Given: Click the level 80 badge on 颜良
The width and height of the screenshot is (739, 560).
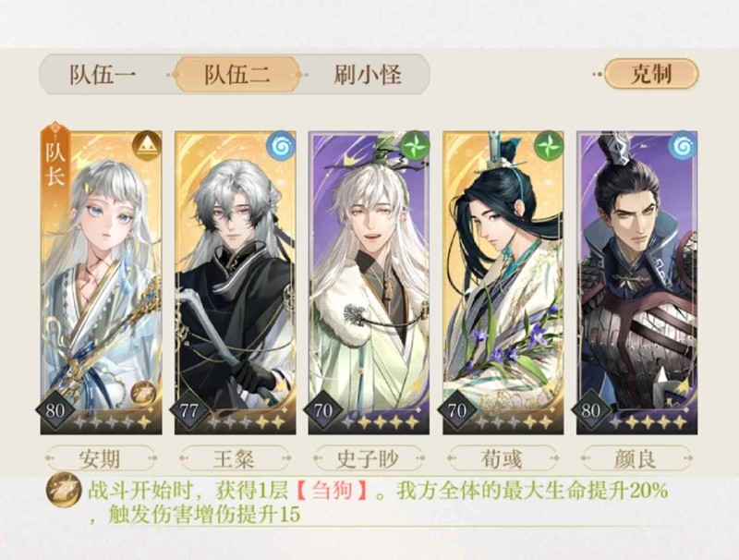Looking at the screenshot, I should 590,410.
